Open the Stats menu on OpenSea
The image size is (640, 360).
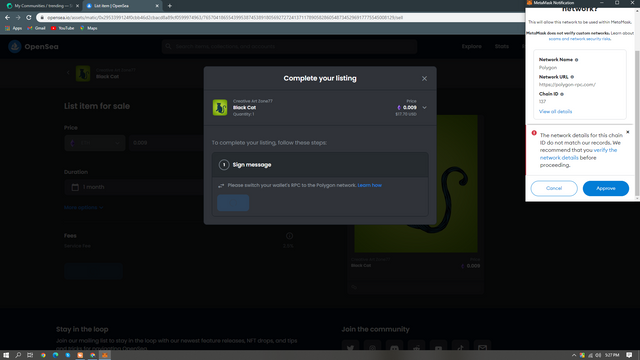pyautogui.click(x=502, y=47)
